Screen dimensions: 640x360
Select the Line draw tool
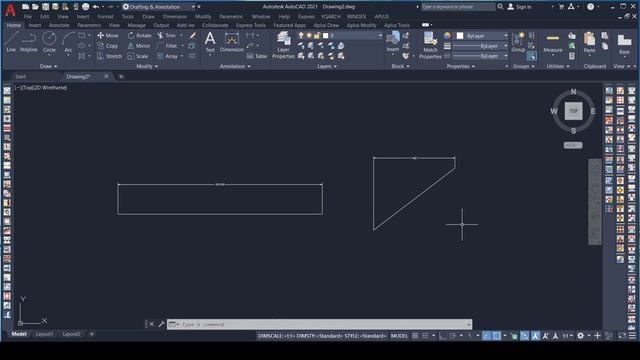(x=11, y=42)
